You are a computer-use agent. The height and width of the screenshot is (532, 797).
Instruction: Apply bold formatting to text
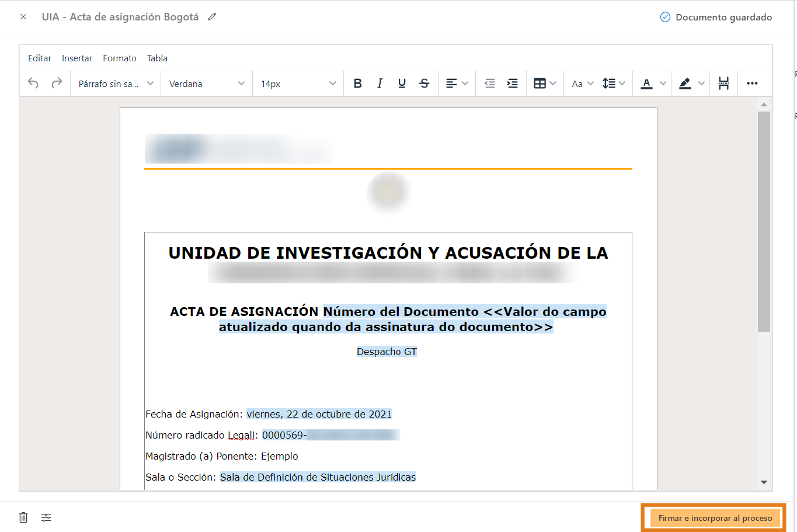[x=357, y=83]
